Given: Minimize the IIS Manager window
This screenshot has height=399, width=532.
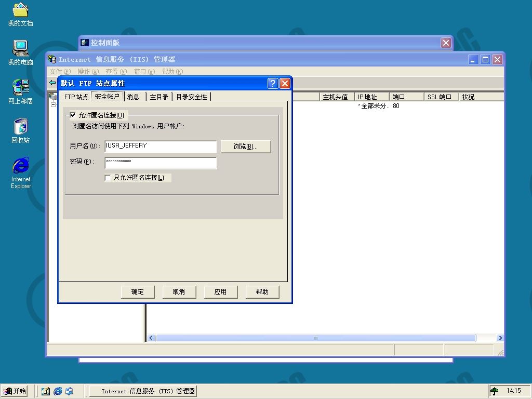Looking at the screenshot, I should (x=473, y=60).
